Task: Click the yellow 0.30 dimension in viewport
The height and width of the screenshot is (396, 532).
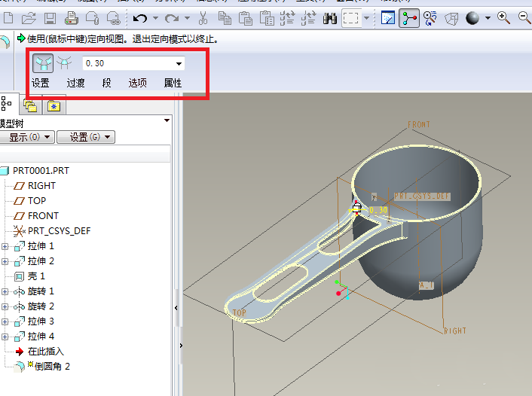Action: click(x=378, y=210)
